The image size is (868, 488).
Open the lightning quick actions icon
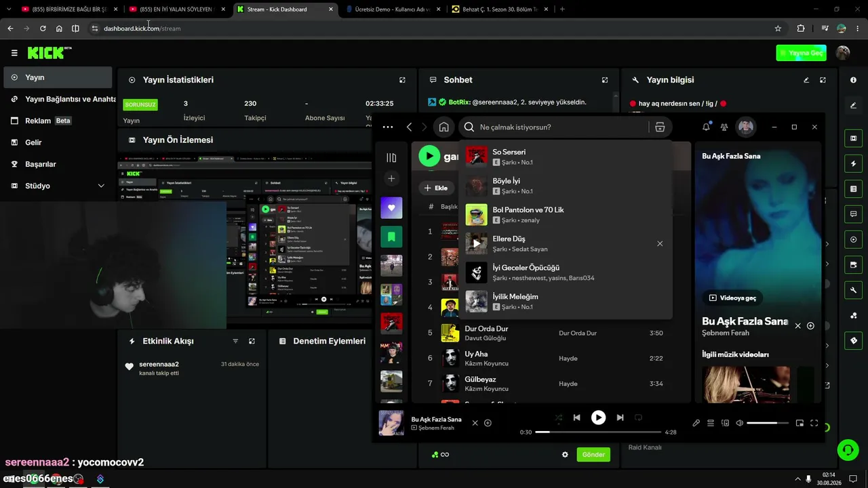pyautogui.click(x=853, y=163)
